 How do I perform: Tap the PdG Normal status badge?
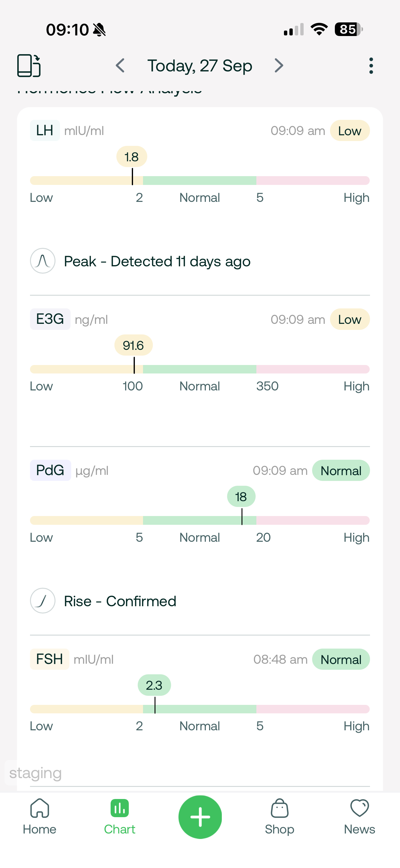click(341, 471)
